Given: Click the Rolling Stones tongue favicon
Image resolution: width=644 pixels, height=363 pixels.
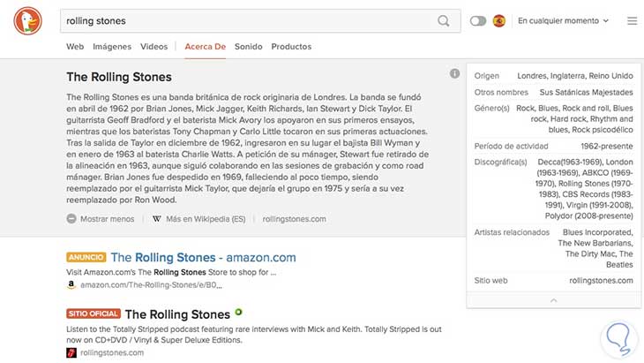Looking at the screenshot, I should click(x=71, y=352).
